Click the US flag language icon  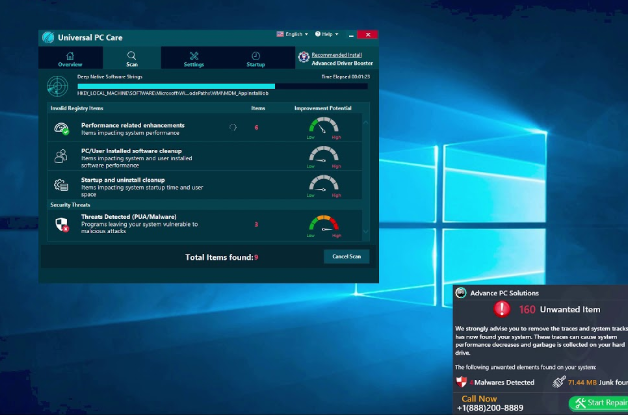pyautogui.click(x=280, y=34)
